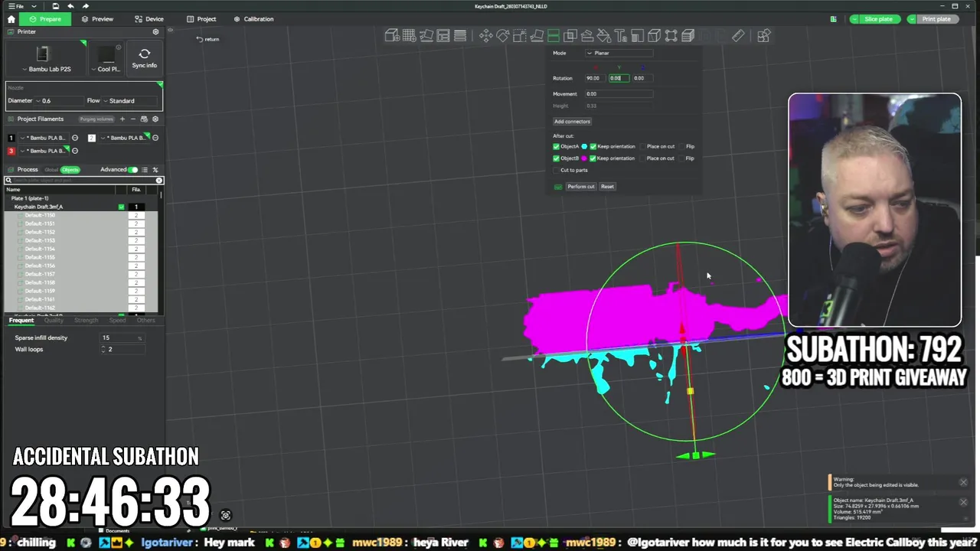Open the File menu dropdown arrow

[35, 6]
